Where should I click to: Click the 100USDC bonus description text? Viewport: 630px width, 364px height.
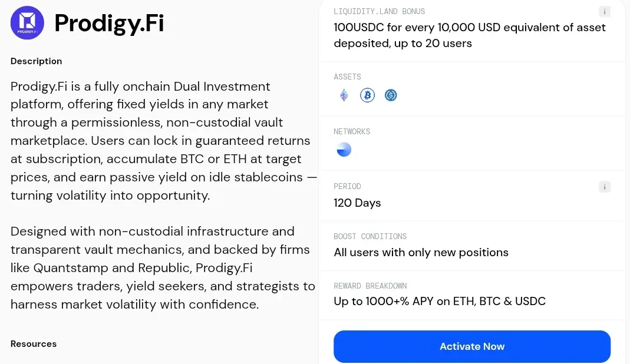pos(469,35)
